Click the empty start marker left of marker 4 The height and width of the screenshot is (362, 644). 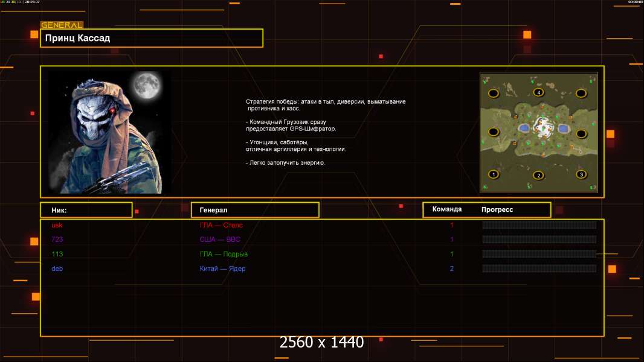[x=493, y=94]
